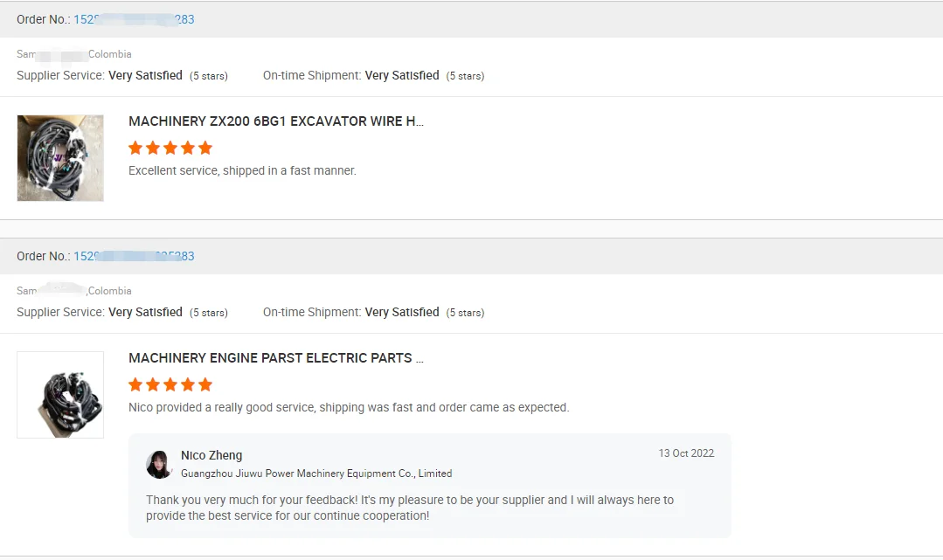Image resolution: width=943 pixels, height=560 pixels.
Task: Open the MACHINERY ZX200 6BG1 EXCAVATOR product title
Action: coord(276,121)
